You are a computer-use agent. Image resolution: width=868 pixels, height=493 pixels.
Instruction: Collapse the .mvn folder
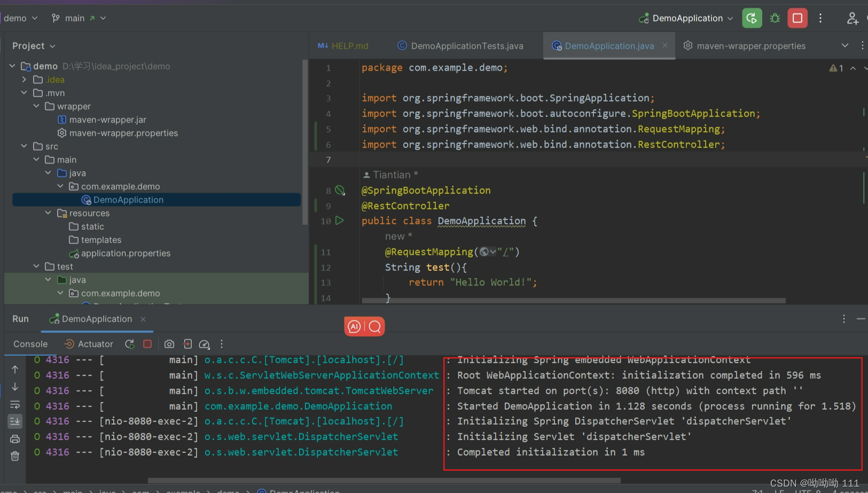[24, 93]
